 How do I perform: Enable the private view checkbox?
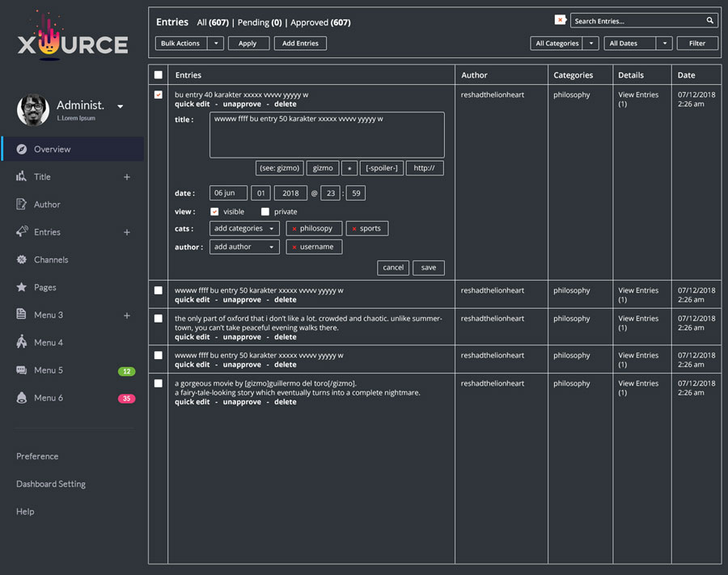point(265,212)
